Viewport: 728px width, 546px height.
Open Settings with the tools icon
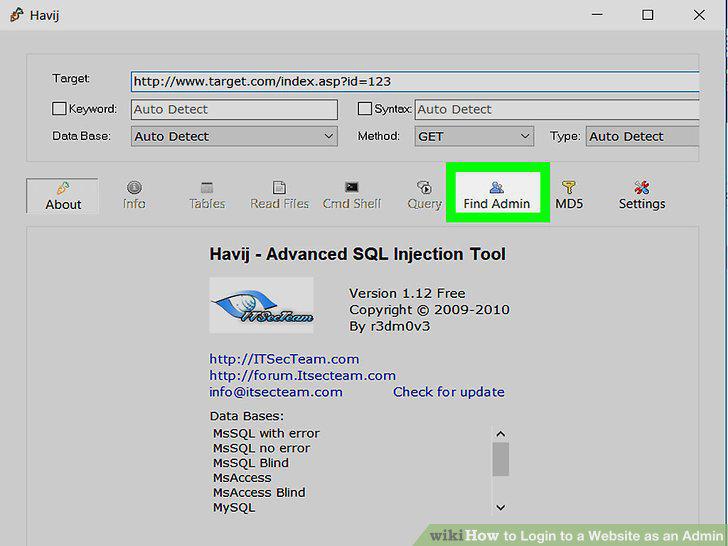coord(642,196)
